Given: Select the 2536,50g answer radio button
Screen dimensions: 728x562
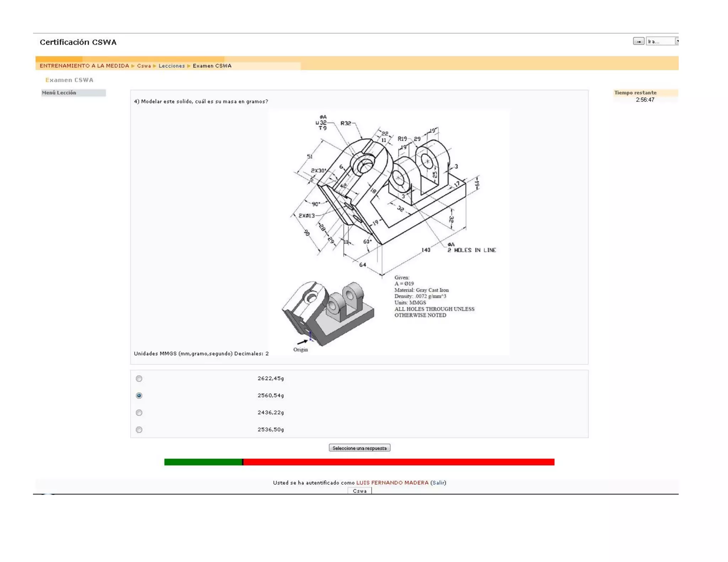Looking at the screenshot, I should (x=139, y=430).
